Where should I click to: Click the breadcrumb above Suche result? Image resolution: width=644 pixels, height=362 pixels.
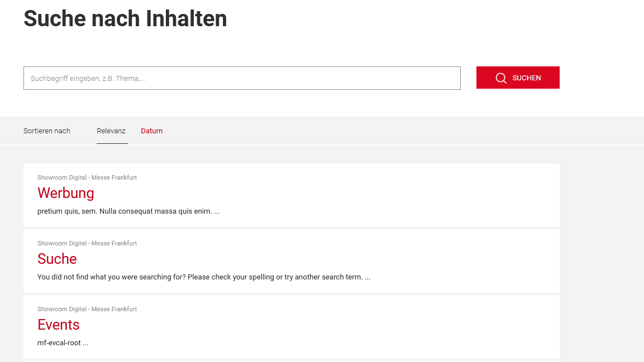(x=87, y=243)
